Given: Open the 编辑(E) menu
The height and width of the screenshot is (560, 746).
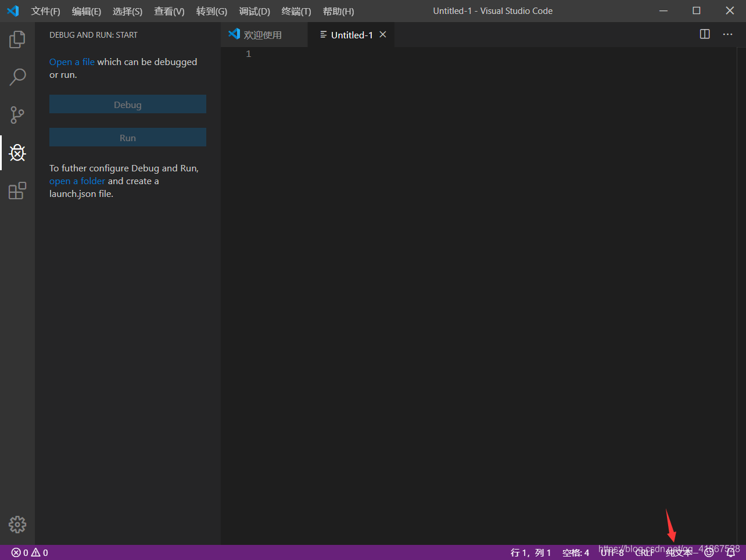Looking at the screenshot, I should coord(87,11).
